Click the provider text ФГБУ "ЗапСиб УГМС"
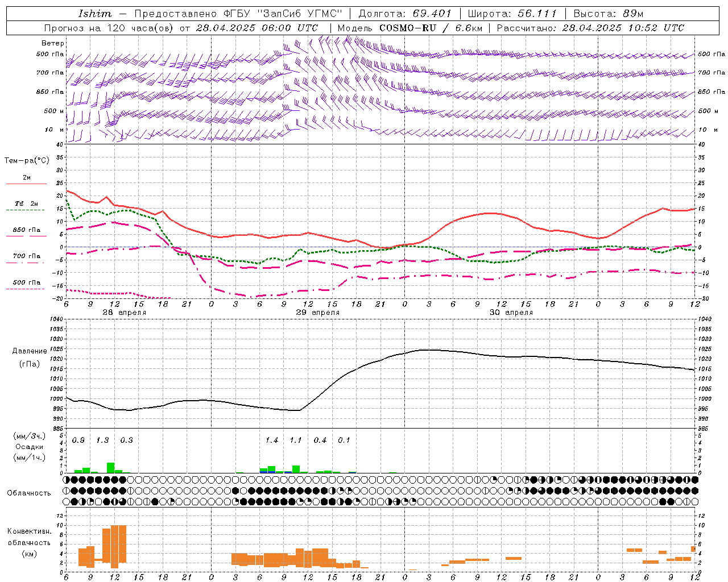Screen dimensions: 728x582 coord(282,14)
